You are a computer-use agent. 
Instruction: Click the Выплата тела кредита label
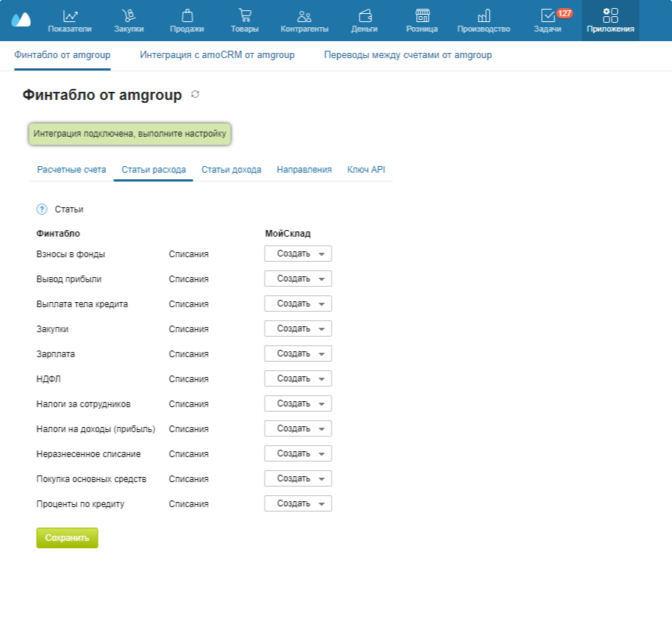pyautogui.click(x=82, y=304)
